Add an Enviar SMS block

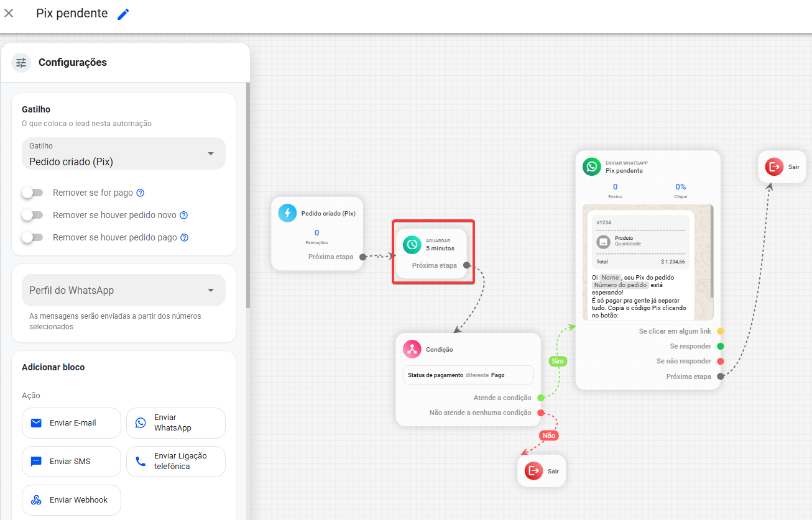(72, 462)
